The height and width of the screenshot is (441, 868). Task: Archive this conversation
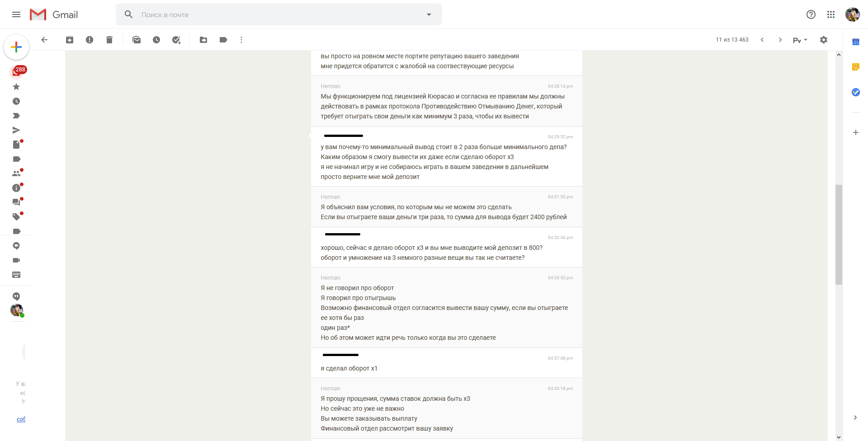70,40
